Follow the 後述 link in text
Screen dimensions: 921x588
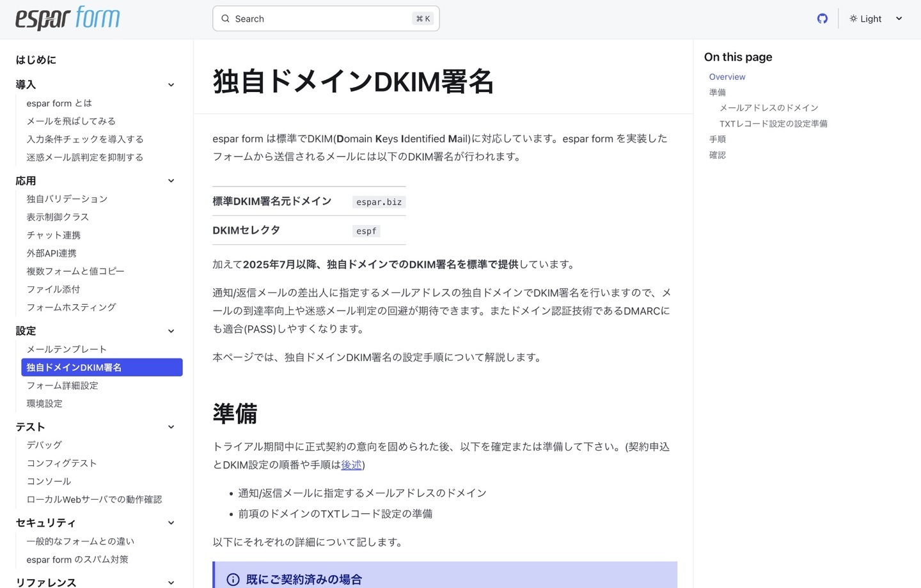point(351,465)
